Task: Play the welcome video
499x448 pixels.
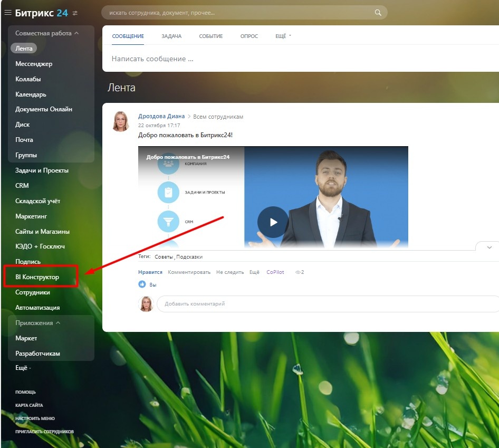Action: (x=273, y=222)
